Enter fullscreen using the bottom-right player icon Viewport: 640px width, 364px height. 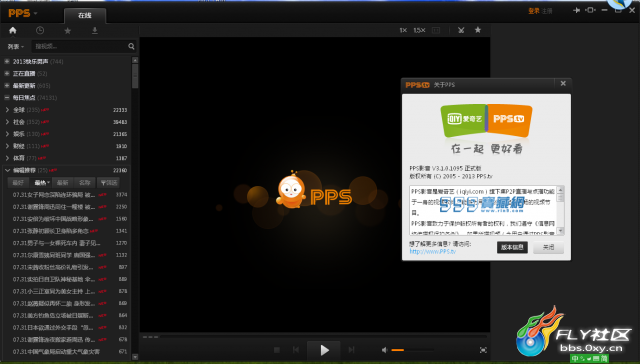point(483,350)
